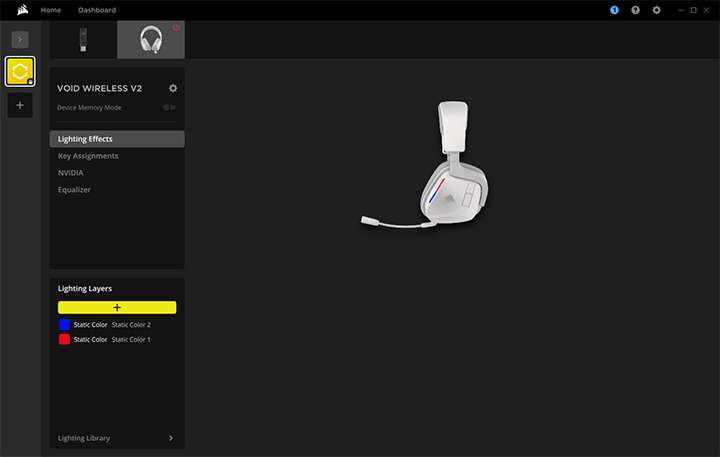The width and height of the screenshot is (720, 457).
Task: Go to the Home tab
Action: (50, 10)
